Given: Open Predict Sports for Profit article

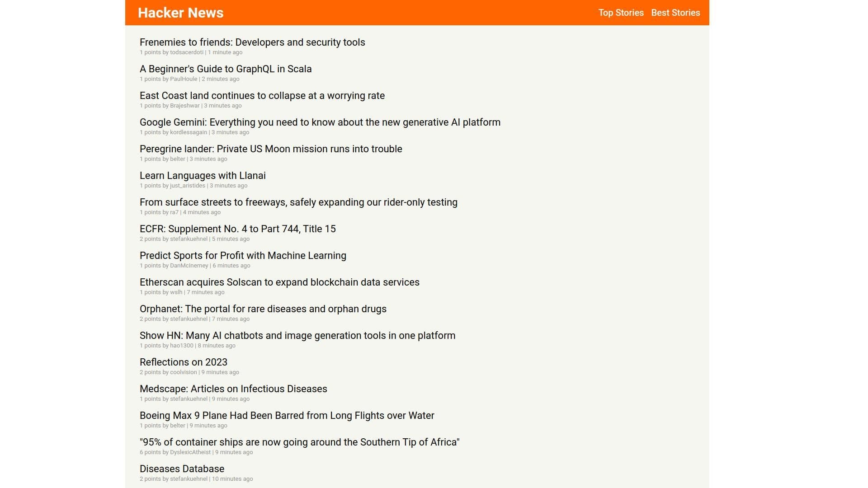Looking at the screenshot, I should (x=243, y=255).
